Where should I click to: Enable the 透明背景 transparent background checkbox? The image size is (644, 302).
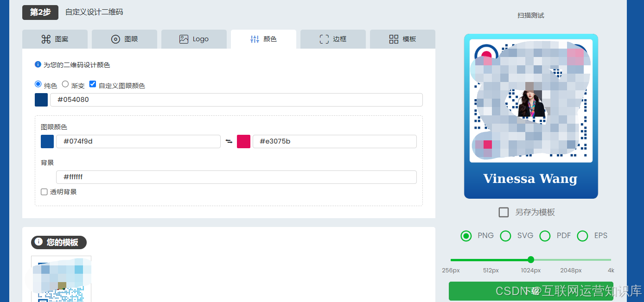pyautogui.click(x=44, y=192)
